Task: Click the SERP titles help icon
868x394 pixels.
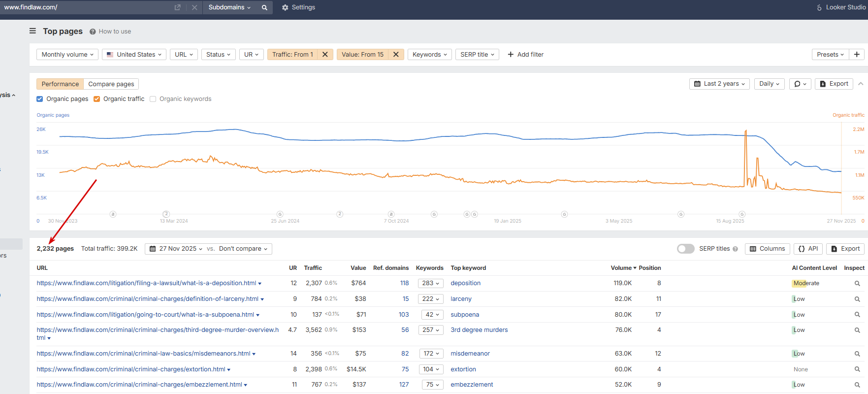Action: [x=735, y=249]
